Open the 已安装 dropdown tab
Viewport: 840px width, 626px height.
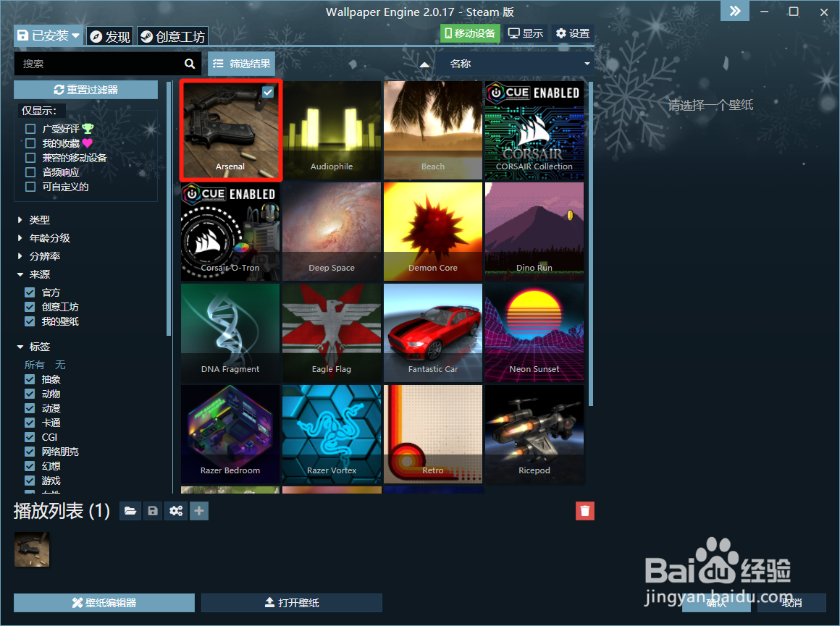click(49, 36)
